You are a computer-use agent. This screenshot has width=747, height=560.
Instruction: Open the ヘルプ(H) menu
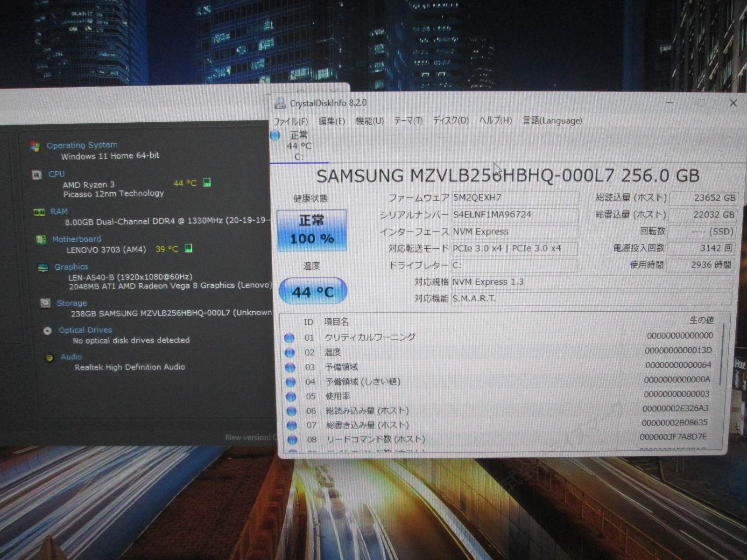[x=495, y=120]
